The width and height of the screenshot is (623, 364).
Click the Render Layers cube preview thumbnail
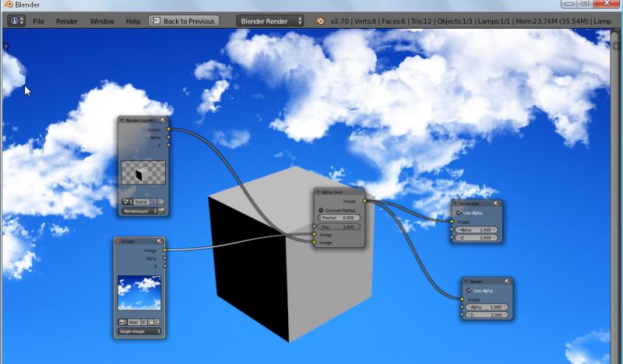tap(143, 173)
